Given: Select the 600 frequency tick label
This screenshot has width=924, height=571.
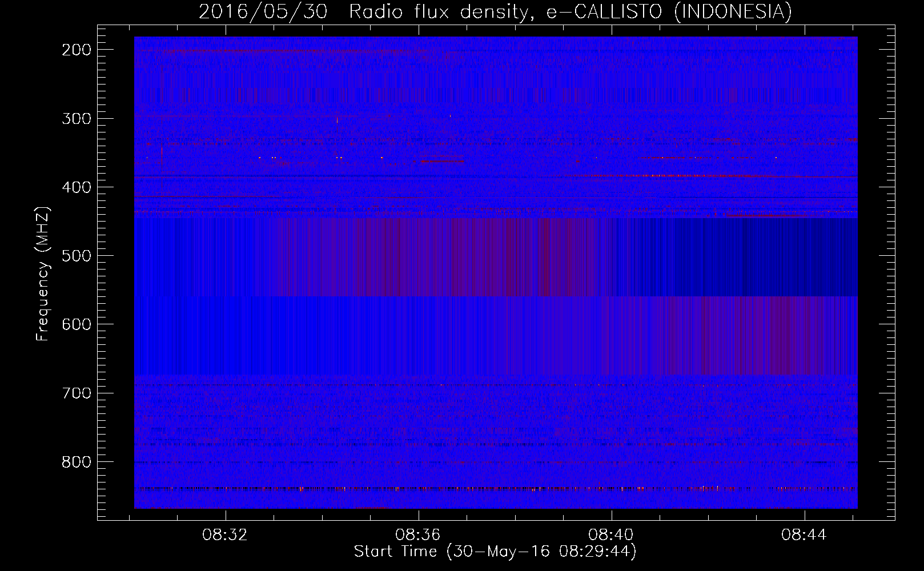Looking at the screenshot, I should (77, 324).
